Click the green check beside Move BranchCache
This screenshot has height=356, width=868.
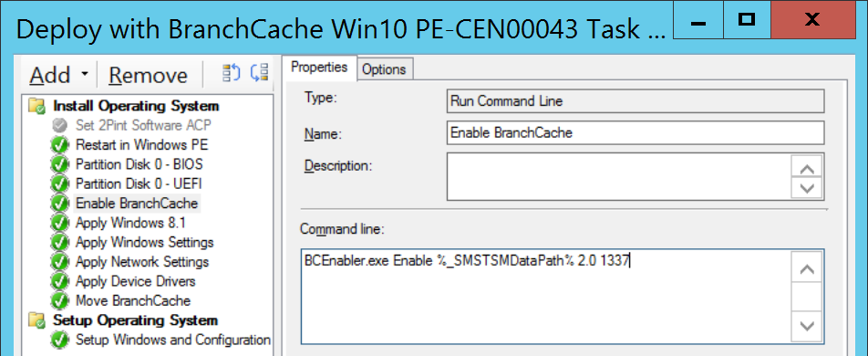[59, 301]
